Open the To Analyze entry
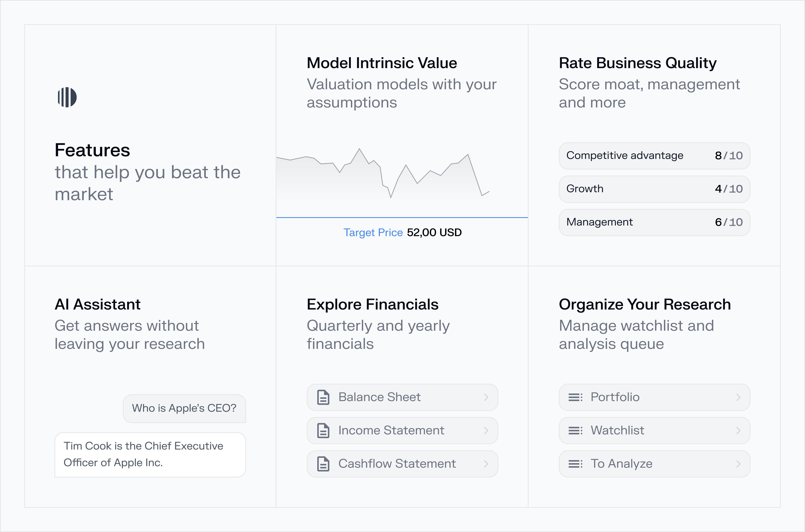Image resolution: width=805 pixels, height=532 pixels. point(654,464)
